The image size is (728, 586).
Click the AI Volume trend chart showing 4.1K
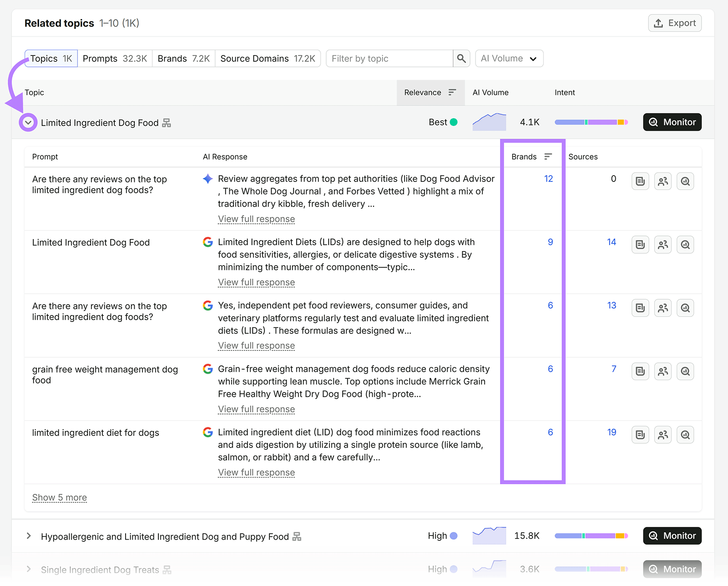click(x=489, y=122)
